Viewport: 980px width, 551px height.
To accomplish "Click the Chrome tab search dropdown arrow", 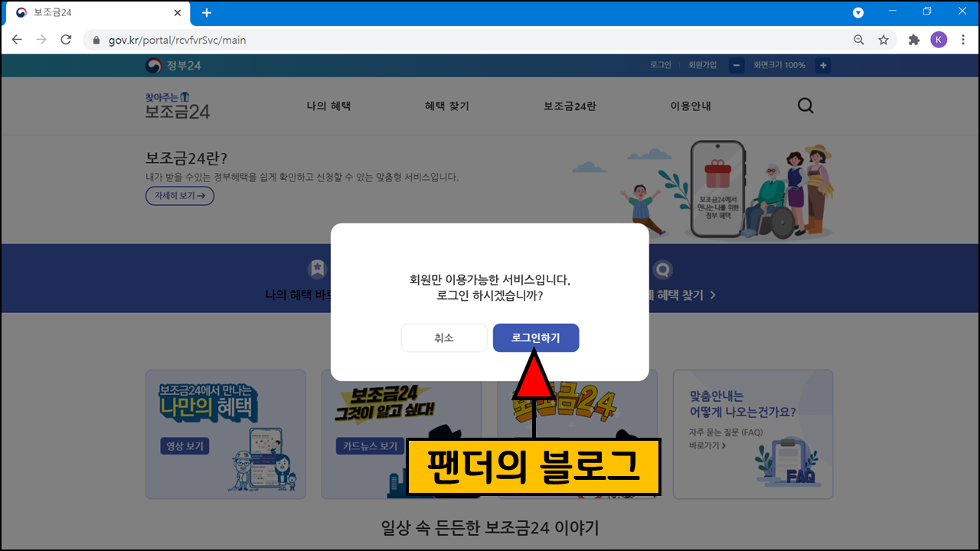I will 858,13.
